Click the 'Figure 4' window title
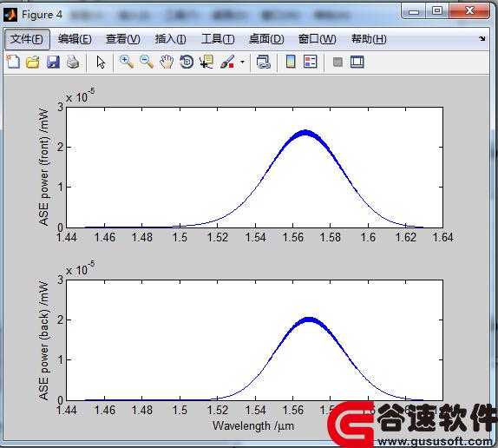Screen dimensions: 498x448 point(42,15)
